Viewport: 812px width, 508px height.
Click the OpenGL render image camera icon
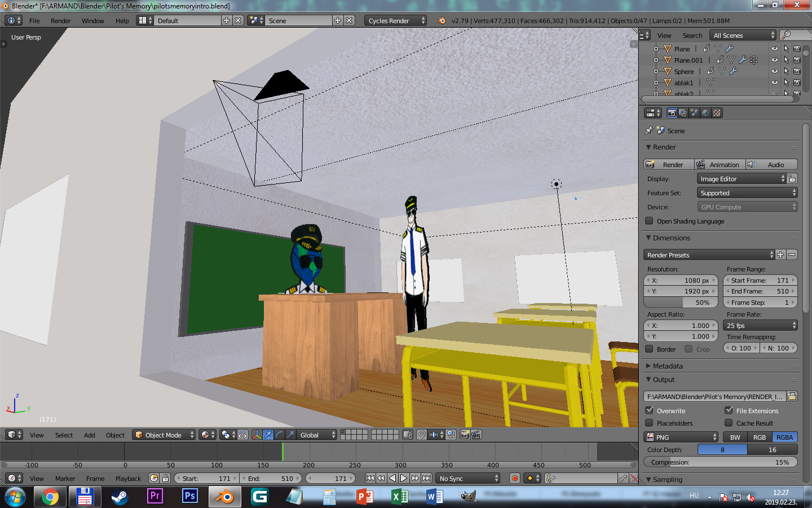point(465,435)
